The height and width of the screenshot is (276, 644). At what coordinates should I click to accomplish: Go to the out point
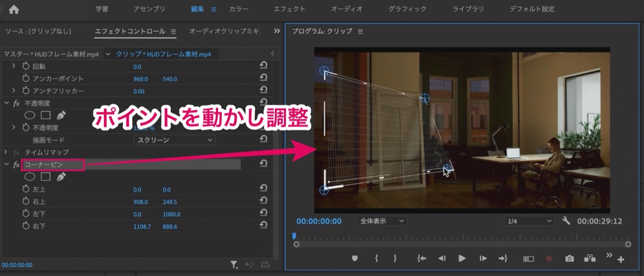click(503, 258)
